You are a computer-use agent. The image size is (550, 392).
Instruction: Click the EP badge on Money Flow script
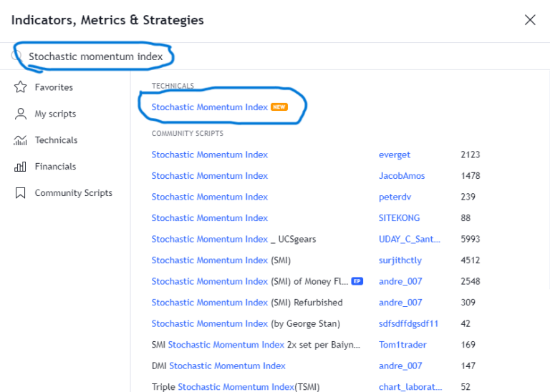(x=357, y=281)
